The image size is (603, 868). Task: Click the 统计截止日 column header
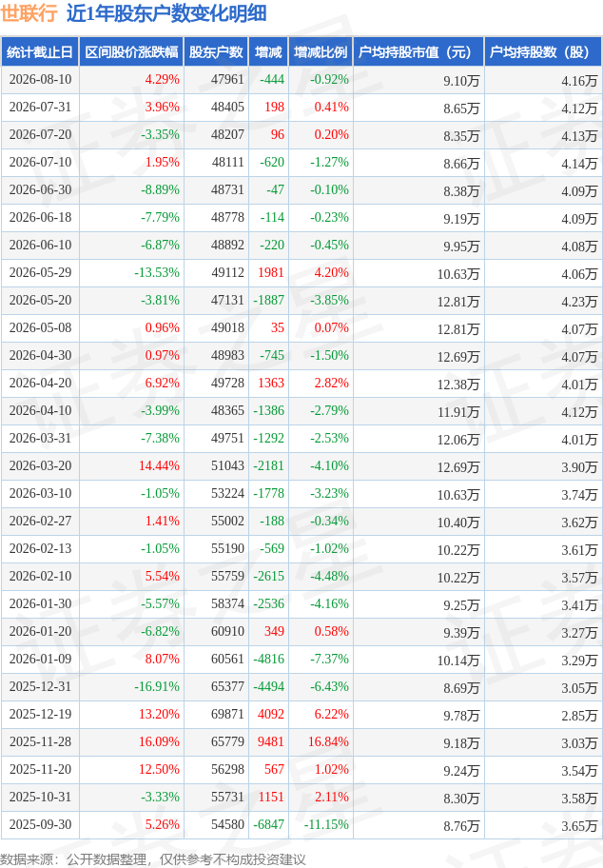click(x=40, y=52)
